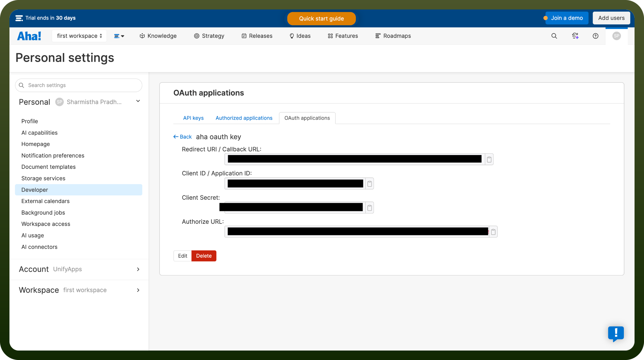Focus the Search settings field
Screen dimensions: 644x360
(79, 85)
